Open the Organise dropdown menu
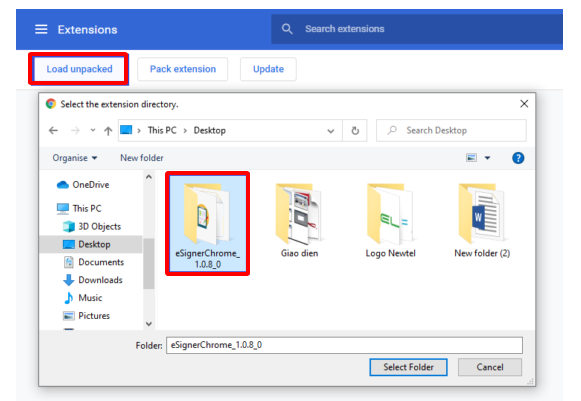581x401 pixels. [x=74, y=158]
